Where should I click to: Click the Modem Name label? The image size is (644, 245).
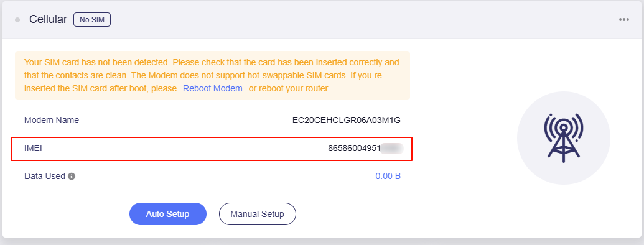point(52,120)
